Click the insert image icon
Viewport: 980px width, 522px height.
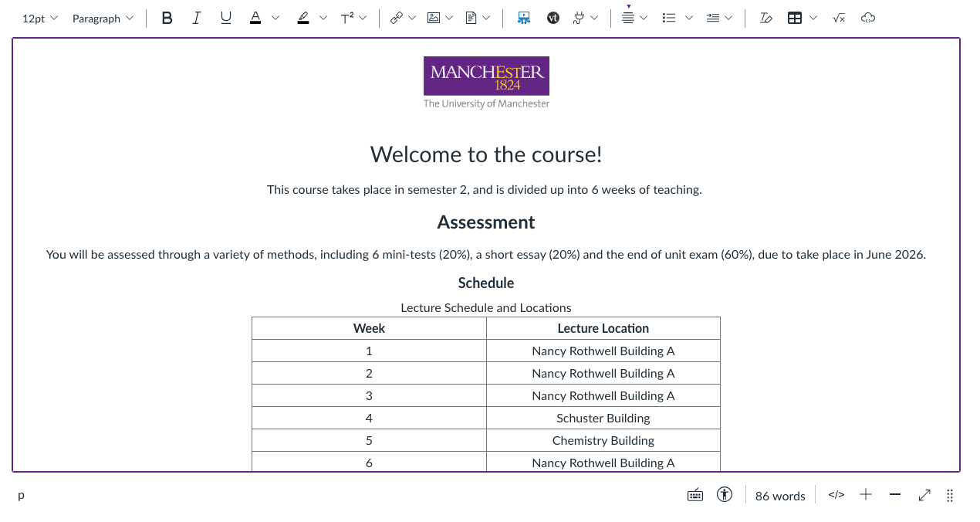(434, 19)
